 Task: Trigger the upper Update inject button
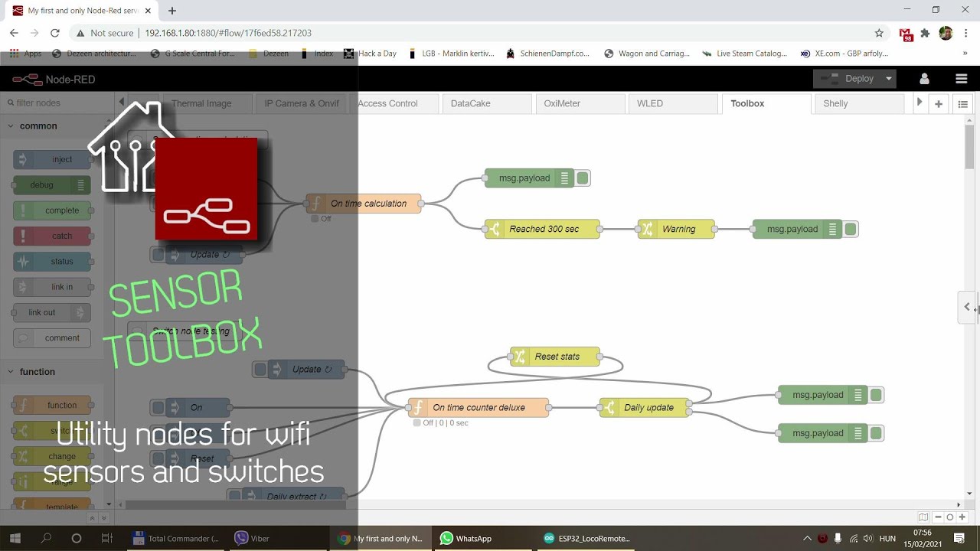[158, 255]
